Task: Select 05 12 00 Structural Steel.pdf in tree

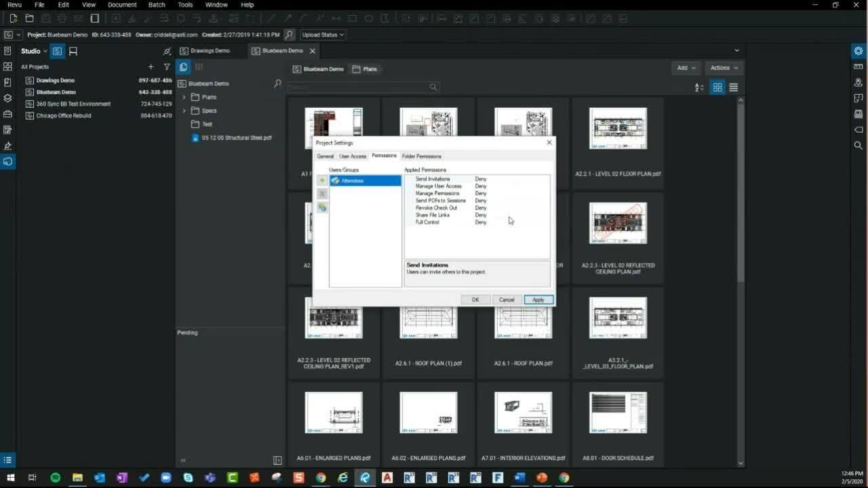Action: [x=231, y=138]
